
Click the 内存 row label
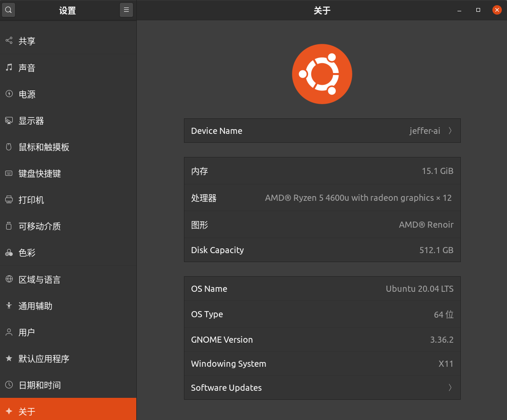click(x=199, y=171)
